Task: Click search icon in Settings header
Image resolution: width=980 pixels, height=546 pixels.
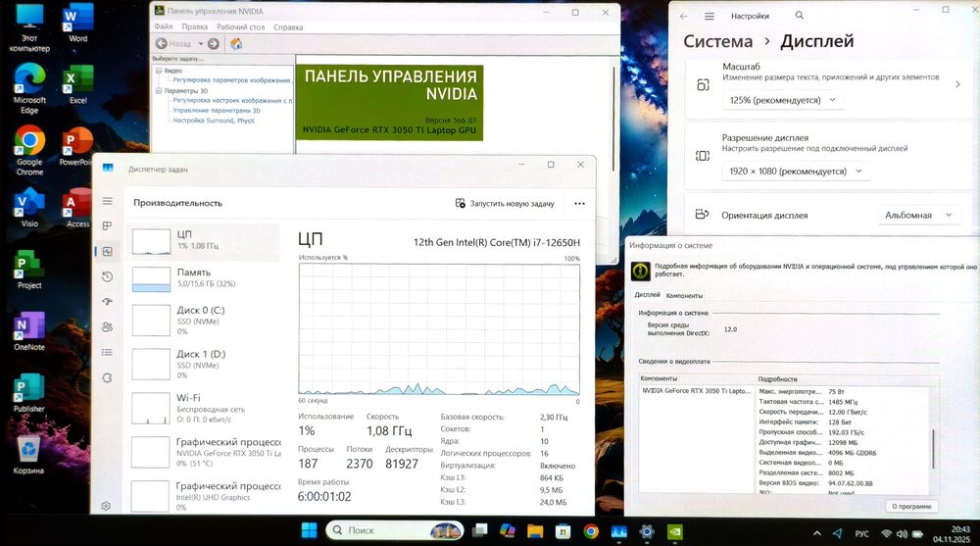Action: point(800,16)
